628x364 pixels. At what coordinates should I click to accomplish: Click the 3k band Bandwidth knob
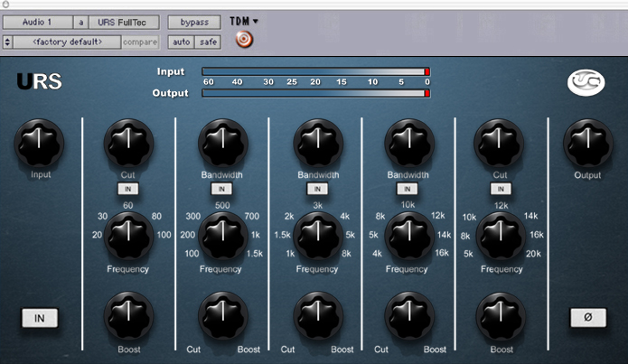(318, 143)
